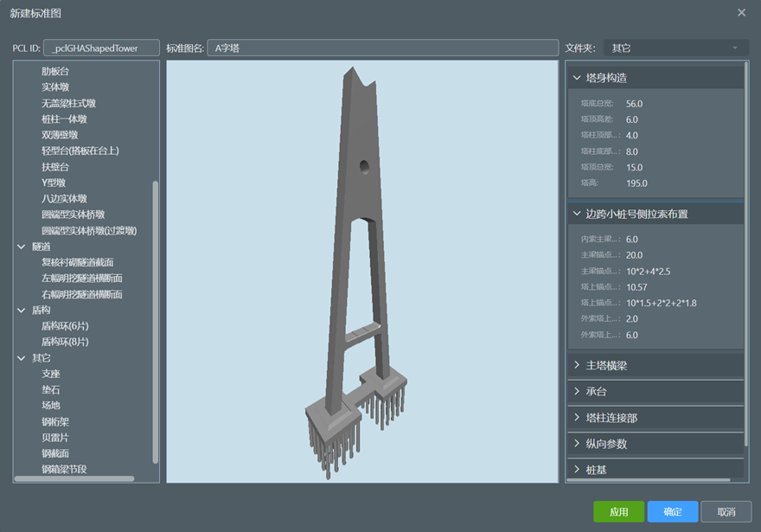Click the value 8.0 for 塔柱底部
Screen dimensions: 761x532
pyautogui.click(x=632, y=151)
